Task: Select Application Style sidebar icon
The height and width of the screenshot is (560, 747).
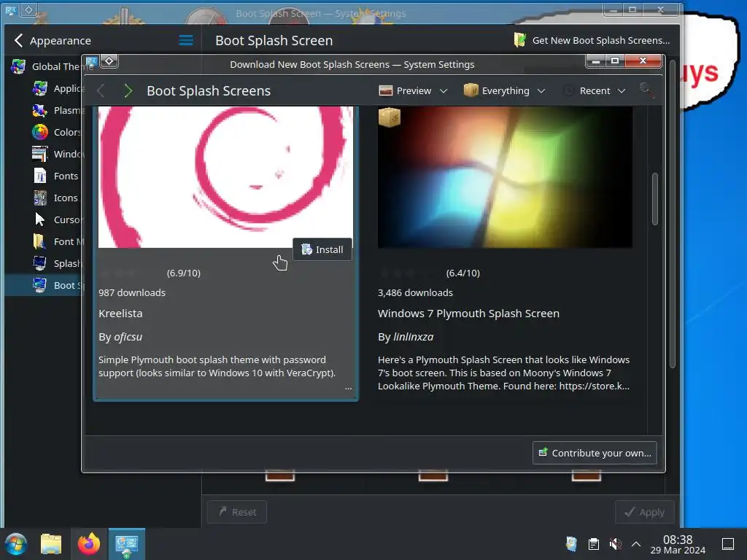Action: (40, 88)
